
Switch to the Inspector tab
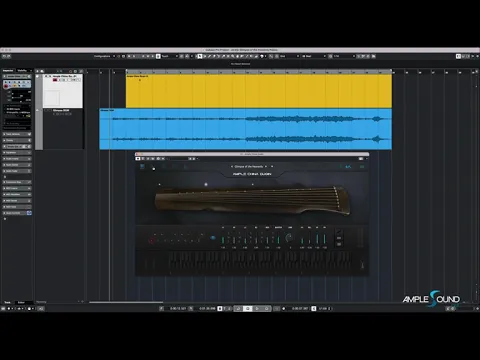tap(8, 71)
